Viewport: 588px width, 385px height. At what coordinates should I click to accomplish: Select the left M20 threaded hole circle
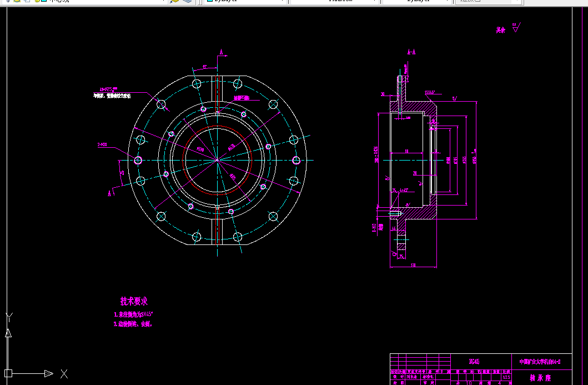click(138, 161)
